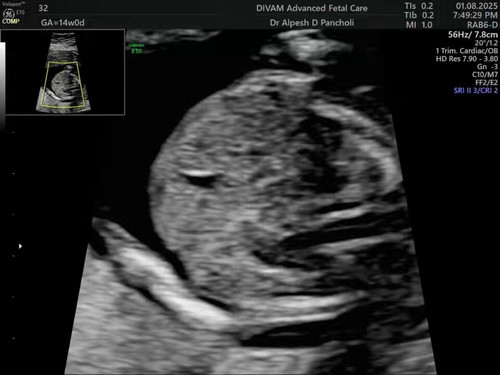Image resolution: width=500 pixels, height=375 pixels.
Task: Click the grayscale bar on left edge
Action: pos(2,85)
